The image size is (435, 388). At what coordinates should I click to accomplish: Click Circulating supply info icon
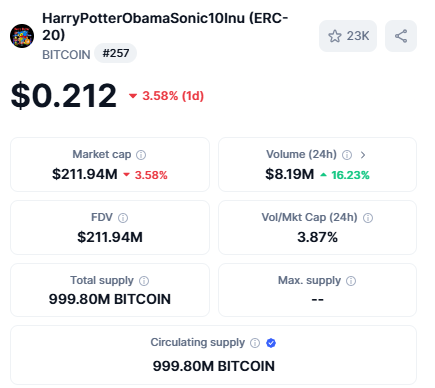coord(255,343)
